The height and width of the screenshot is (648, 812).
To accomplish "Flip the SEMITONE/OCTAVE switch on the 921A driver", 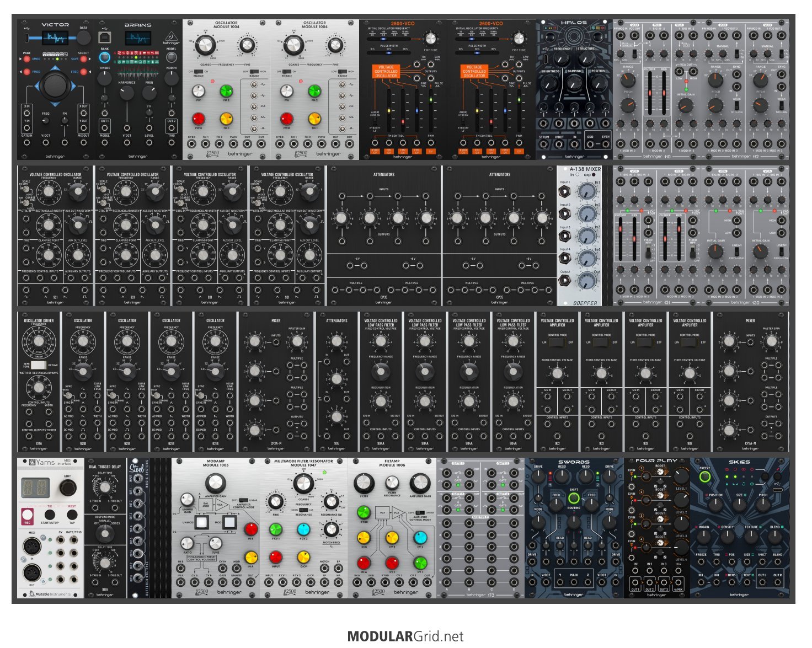I will (x=39, y=365).
